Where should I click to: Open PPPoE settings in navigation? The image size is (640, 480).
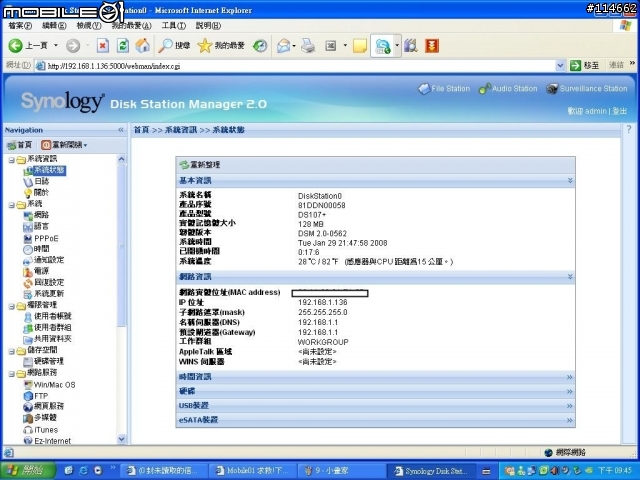pyautogui.click(x=46, y=238)
